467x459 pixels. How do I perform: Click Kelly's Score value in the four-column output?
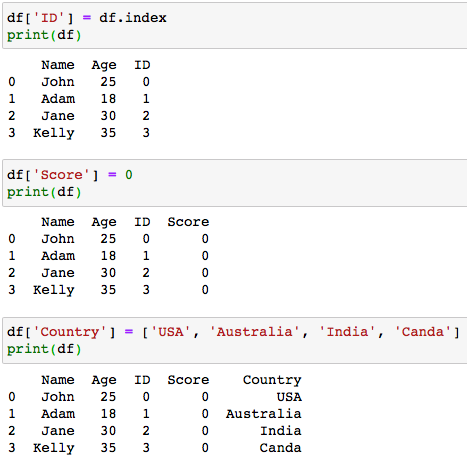(205, 290)
